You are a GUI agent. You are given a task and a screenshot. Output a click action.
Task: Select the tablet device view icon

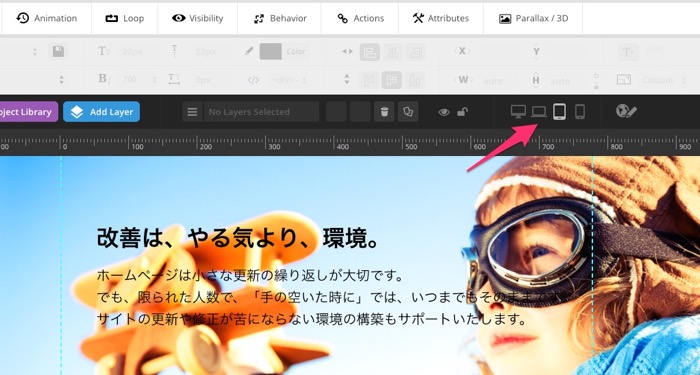click(559, 112)
